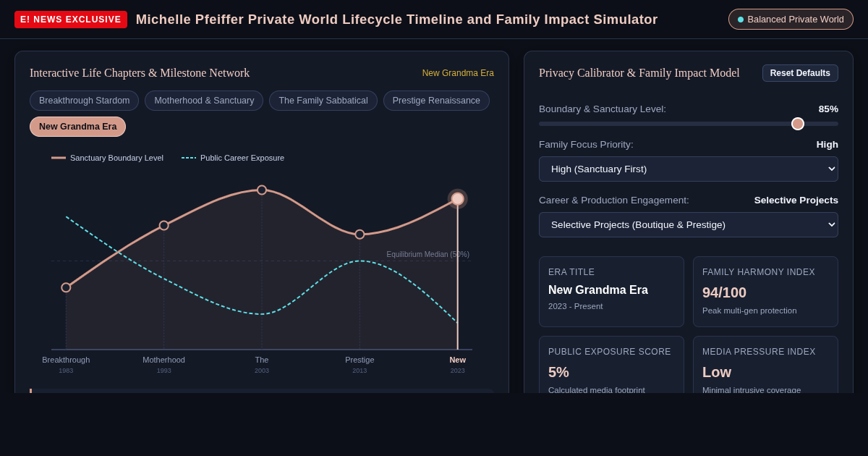Select Prestige Renaissance chapter tab
The image size is (868, 456).
(436, 101)
